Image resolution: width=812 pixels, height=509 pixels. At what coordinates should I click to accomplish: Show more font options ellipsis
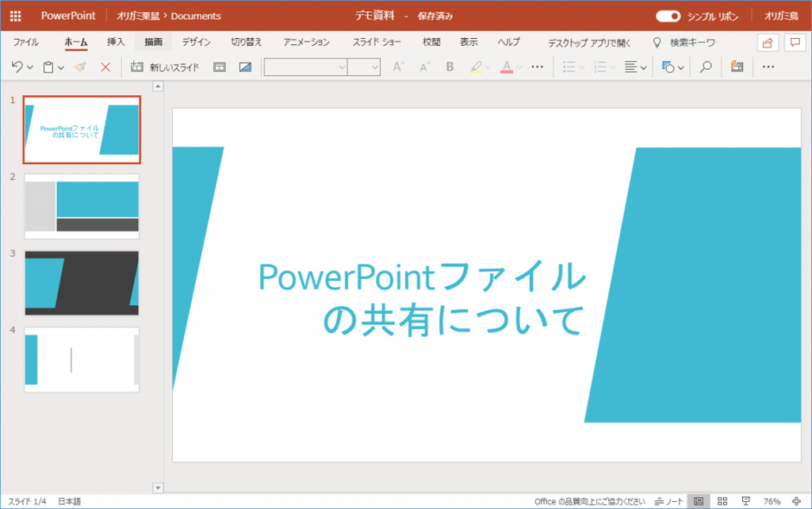click(537, 67)
